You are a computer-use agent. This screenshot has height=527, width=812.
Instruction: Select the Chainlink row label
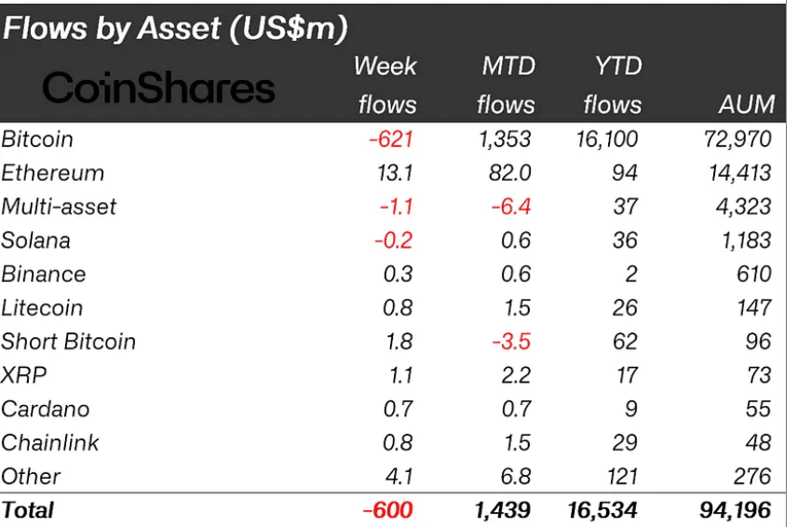click(x=50, y=442)
